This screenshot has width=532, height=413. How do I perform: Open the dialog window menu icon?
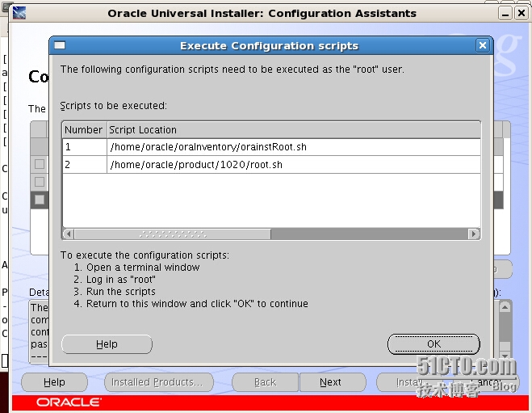[60, 45]
